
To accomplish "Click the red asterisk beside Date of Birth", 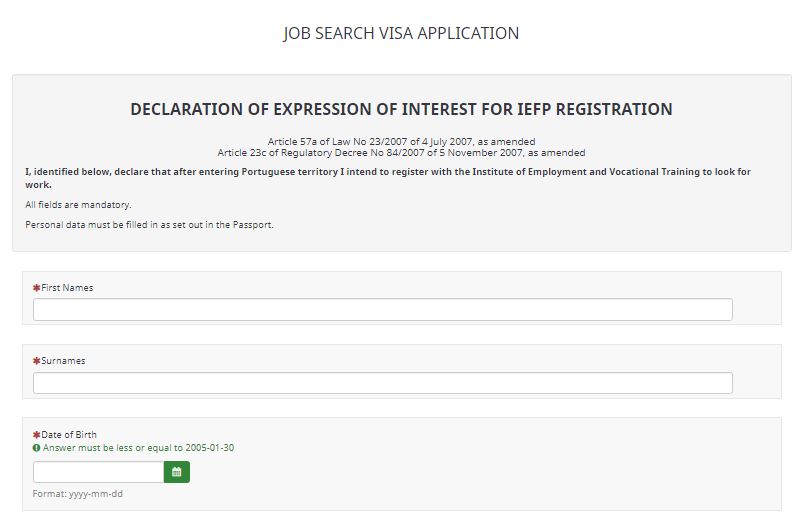I will (x=36, y=435).
